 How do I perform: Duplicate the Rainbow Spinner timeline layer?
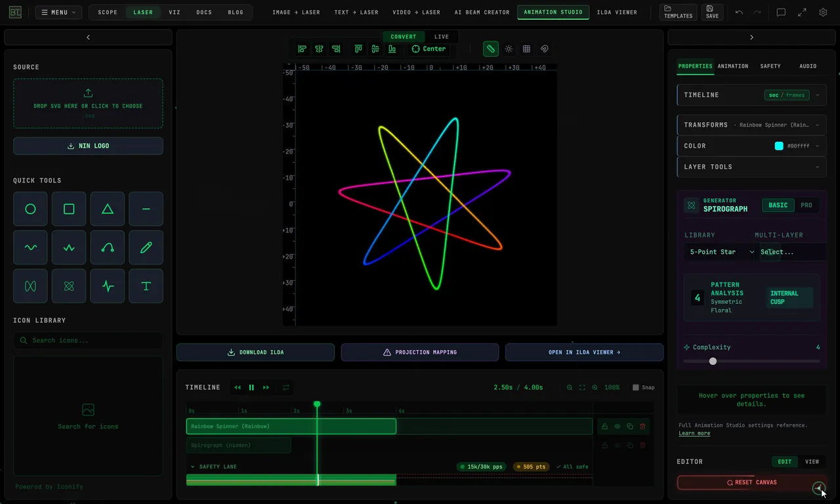(x=630, y=427)
